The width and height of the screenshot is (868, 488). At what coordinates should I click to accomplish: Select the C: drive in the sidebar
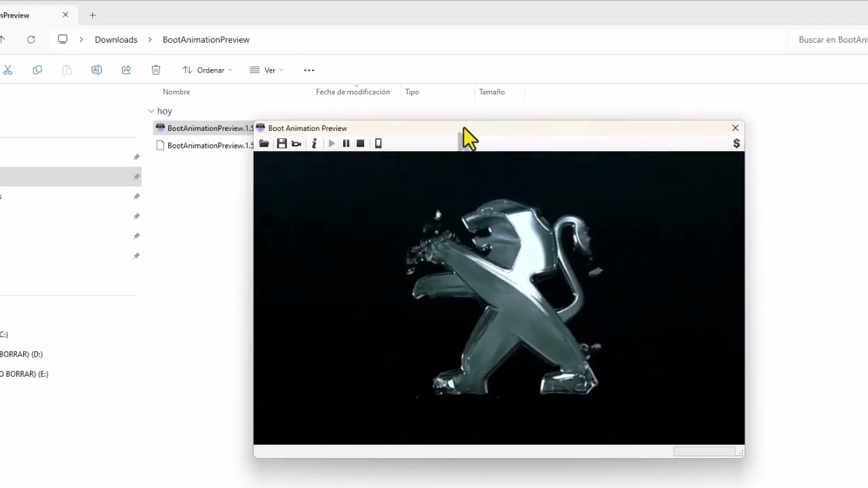point(4,334)
